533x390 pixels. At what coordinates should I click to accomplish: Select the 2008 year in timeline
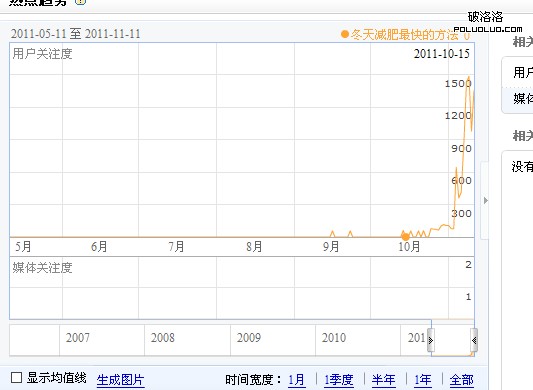(x=162, y=338)
